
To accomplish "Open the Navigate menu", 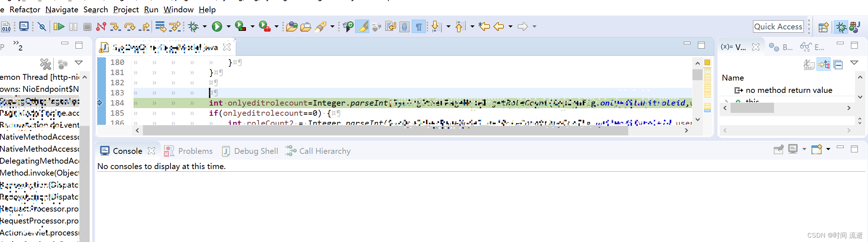I will click(x=62, y=9).
